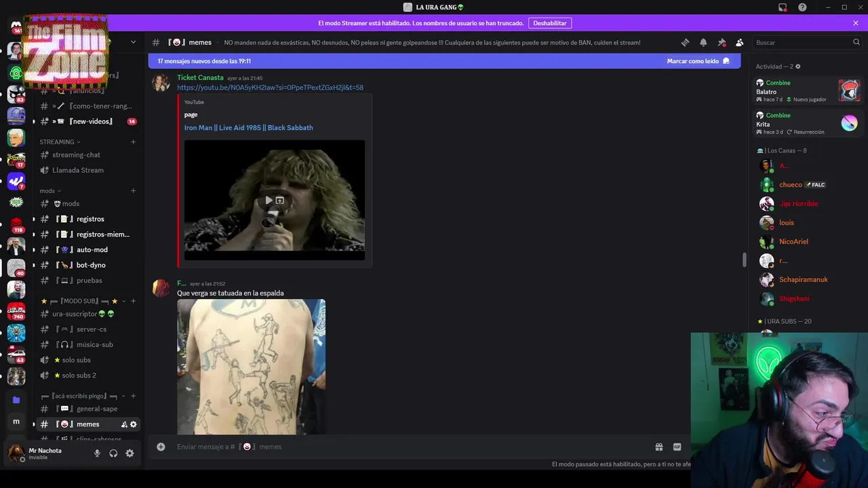The width and height of the screenshot is (868, 488).
Task: Click the Ticket Canasta username
Action: [200, 78]
